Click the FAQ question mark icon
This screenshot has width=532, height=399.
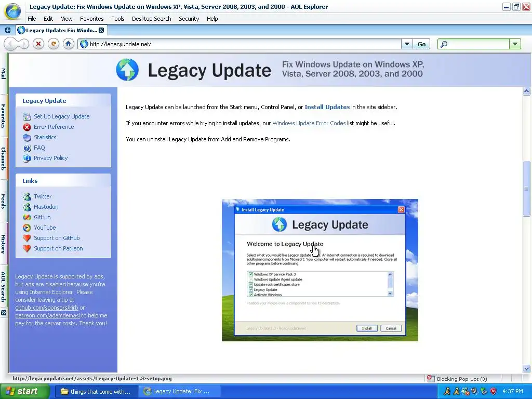tap(27, 148)
